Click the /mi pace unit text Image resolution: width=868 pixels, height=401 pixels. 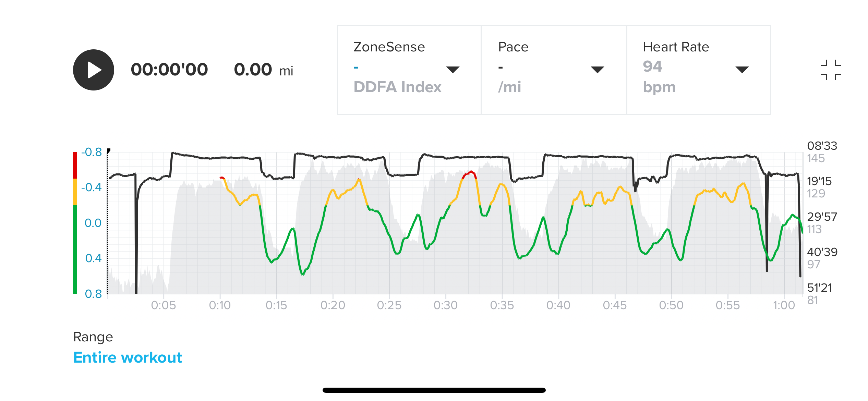(509, 87)
